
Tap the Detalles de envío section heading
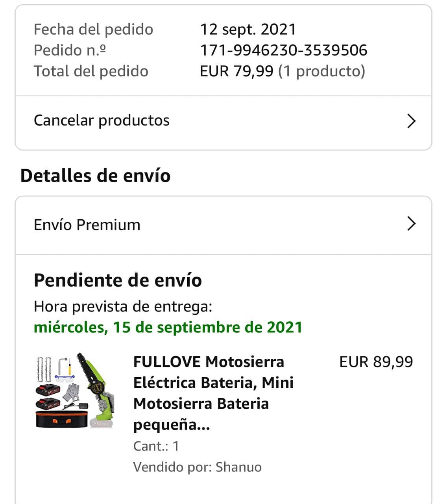click(x=95, y=176)
